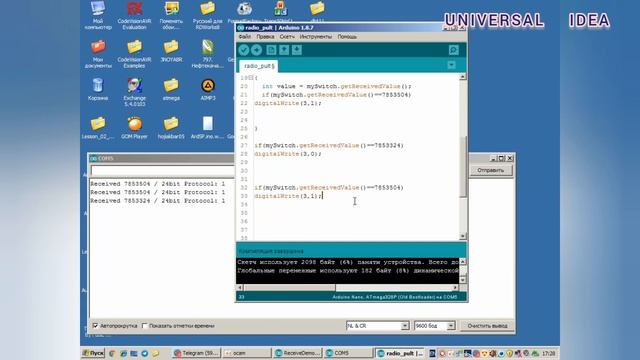Image resolution: width=640 pixels, height=360 pixels.
Task: Click the Пуск start button
Action: point(93,353)
